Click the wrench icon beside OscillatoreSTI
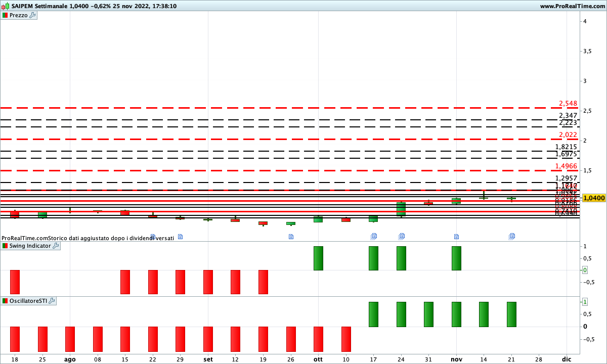This screenshot has height=364, width=607. tap(52, 301)
